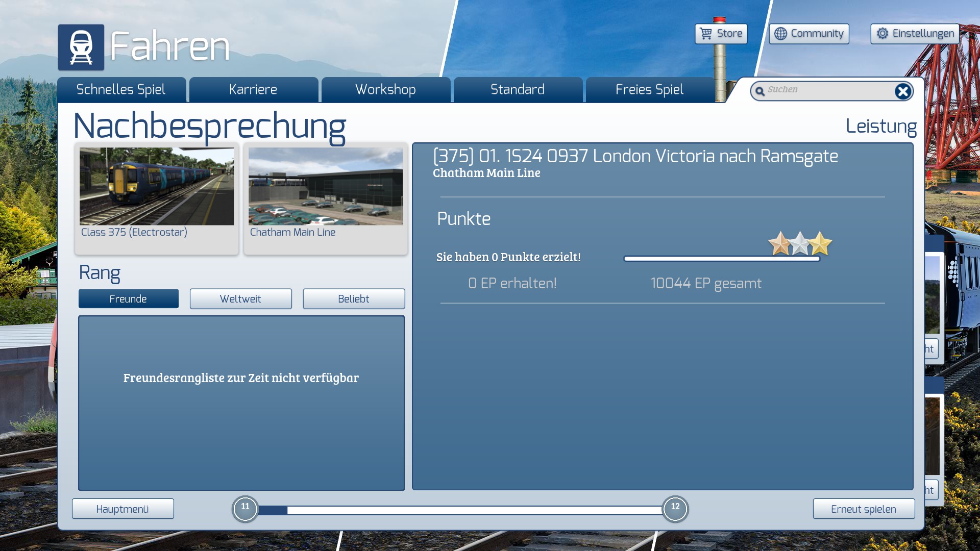The width and height of the screenshot is (980, 551).
Task: Open the Class 375 Electrostar thumbnail
Action: pos(157,187)
